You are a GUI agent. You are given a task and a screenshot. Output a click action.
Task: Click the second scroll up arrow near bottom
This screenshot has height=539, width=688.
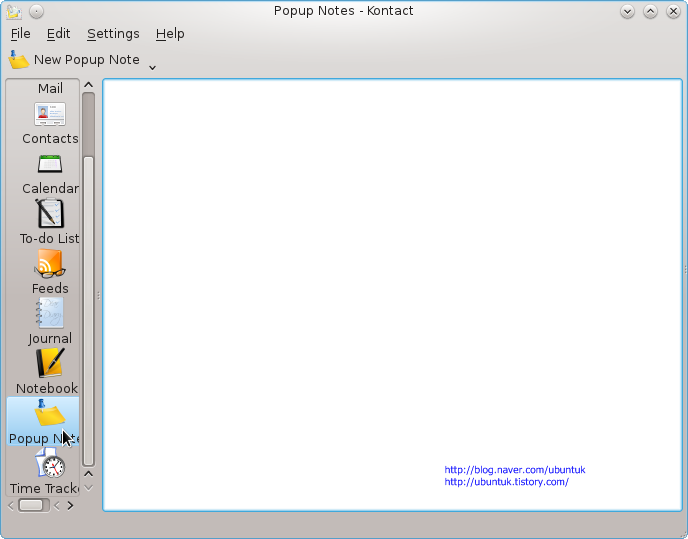[88, 474]
